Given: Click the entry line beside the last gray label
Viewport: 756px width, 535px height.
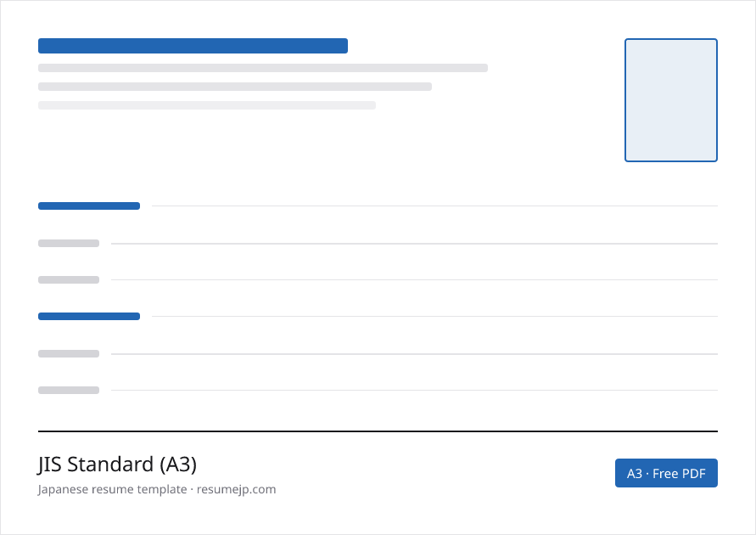Looking at the screenshot, I should [x=414, y=391].
